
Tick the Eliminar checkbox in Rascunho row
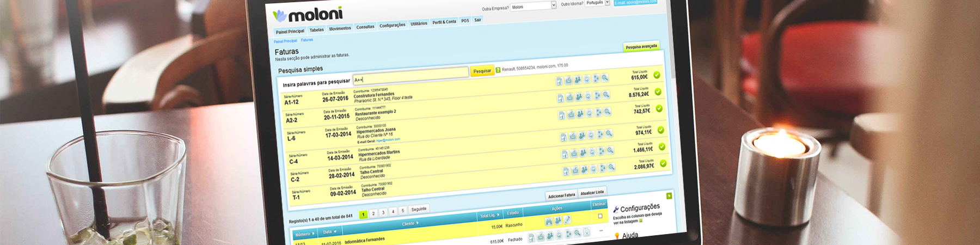pyautogui.click(x=600, y=216)
